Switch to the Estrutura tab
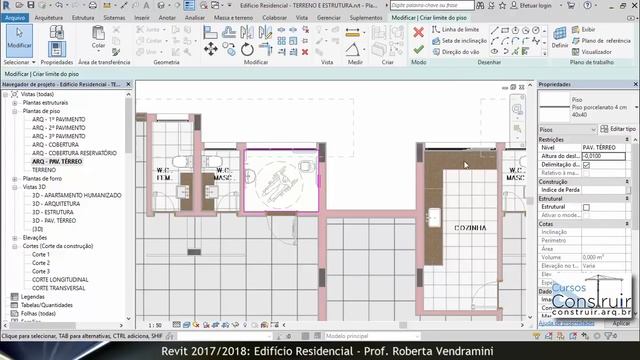This screenshot has width=640, height=360. (x=83, y=18)
